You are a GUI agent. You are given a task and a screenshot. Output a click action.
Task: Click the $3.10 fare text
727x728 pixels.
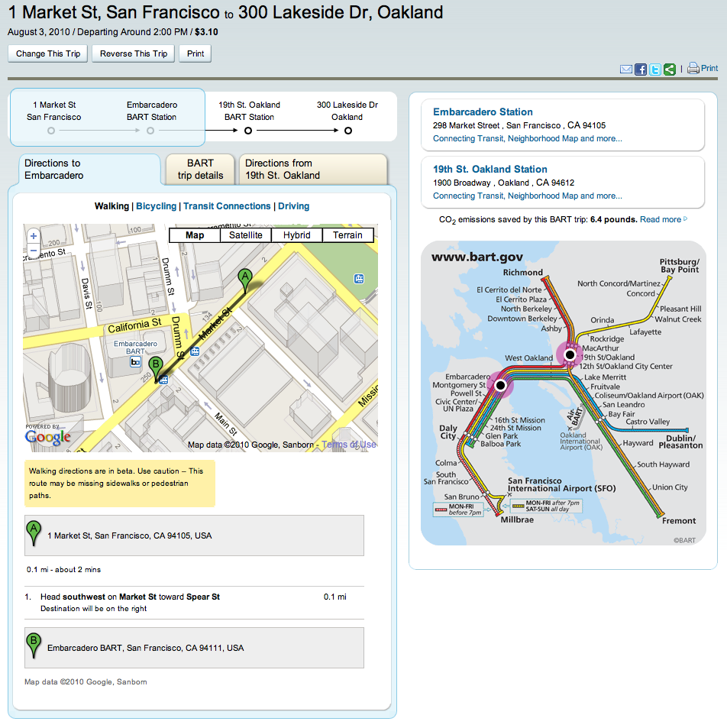click(206, 32)
